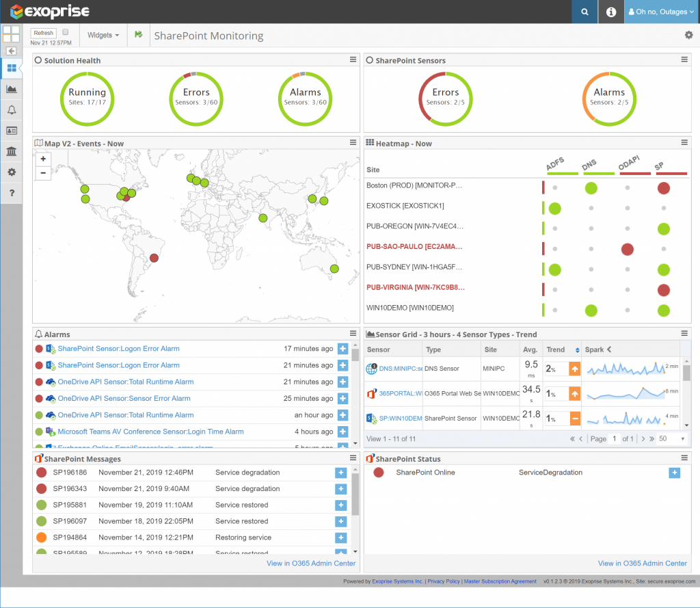Screen dimensions: 700x608
Task: Open the ID card sidebar icon
Action: pyautogui.click(x=12, y=131)
